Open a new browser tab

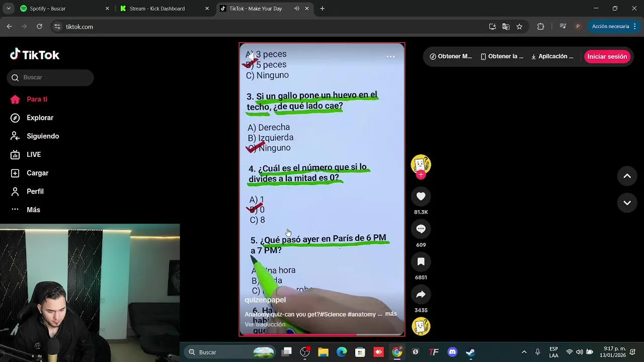323,9
